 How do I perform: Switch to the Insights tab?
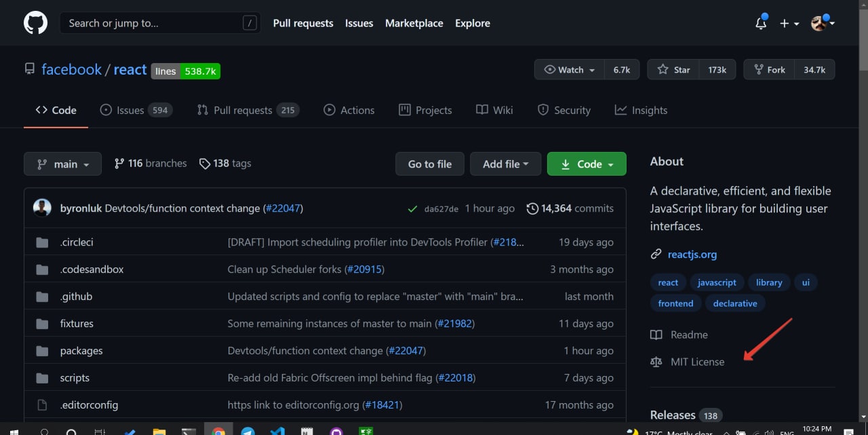pos(641,110)
